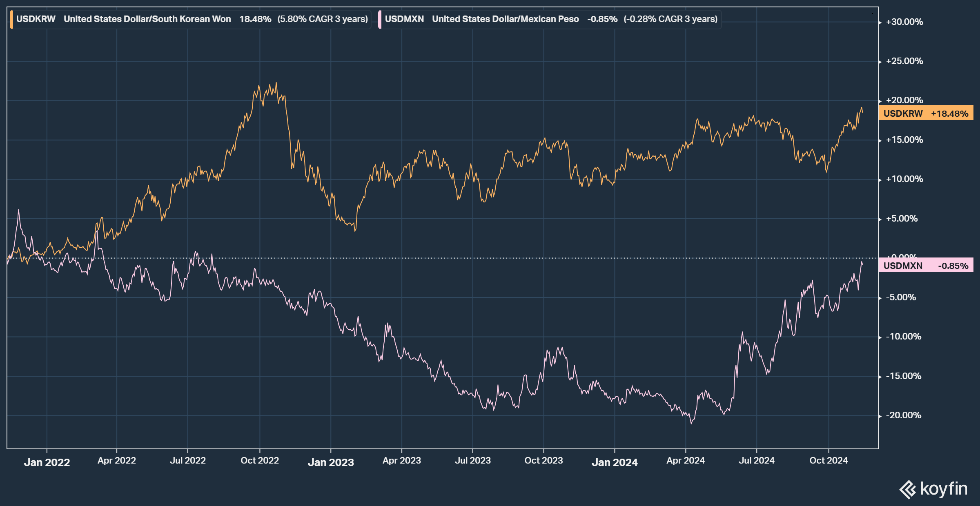Click the Oct 2024 x-axis label
The width and height of the screenshot is (980, 506).
click(x=829, y=460)
